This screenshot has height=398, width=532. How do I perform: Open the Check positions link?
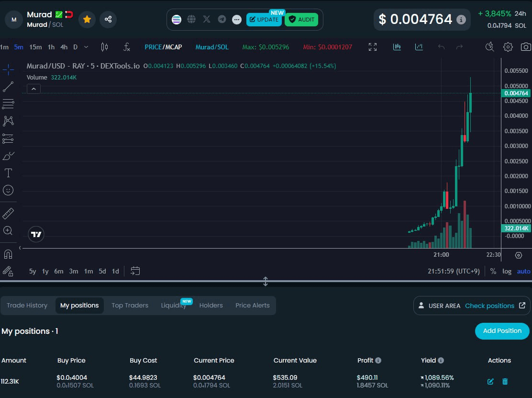pos(489,306)
